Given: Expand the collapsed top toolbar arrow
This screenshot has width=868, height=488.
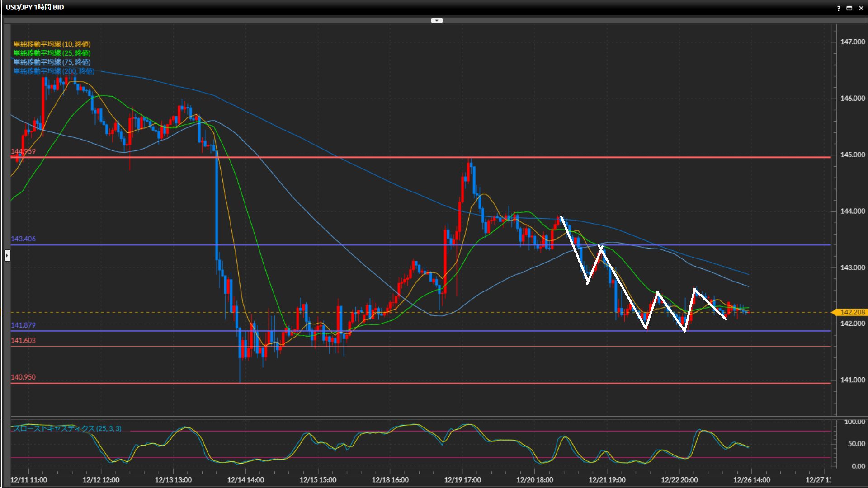Looking at the screenshot, I should 437,20.
